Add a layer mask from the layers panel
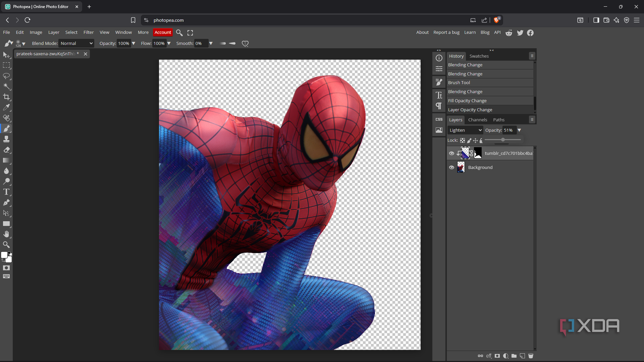The height and width of the screenshot is (362, 644). [497, 356]
